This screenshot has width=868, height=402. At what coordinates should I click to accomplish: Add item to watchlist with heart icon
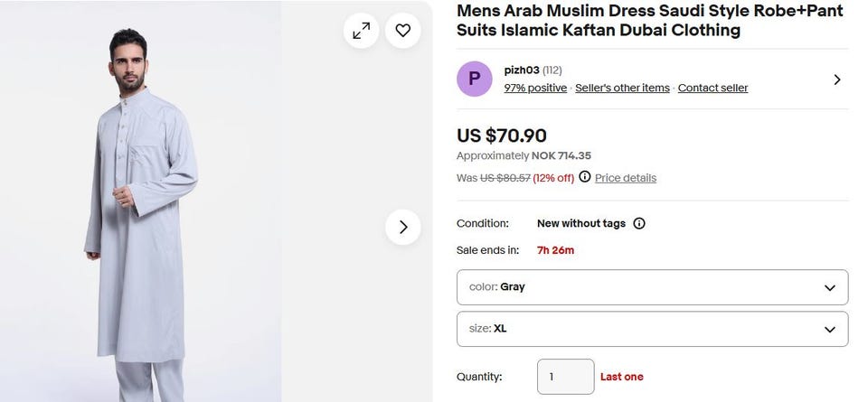coord(403,31)
